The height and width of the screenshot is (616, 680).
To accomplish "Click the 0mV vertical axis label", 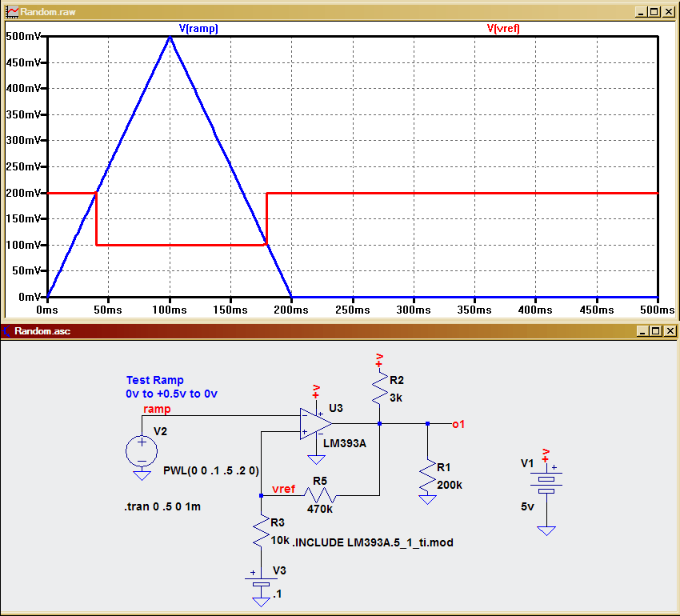I will (29, 297).
